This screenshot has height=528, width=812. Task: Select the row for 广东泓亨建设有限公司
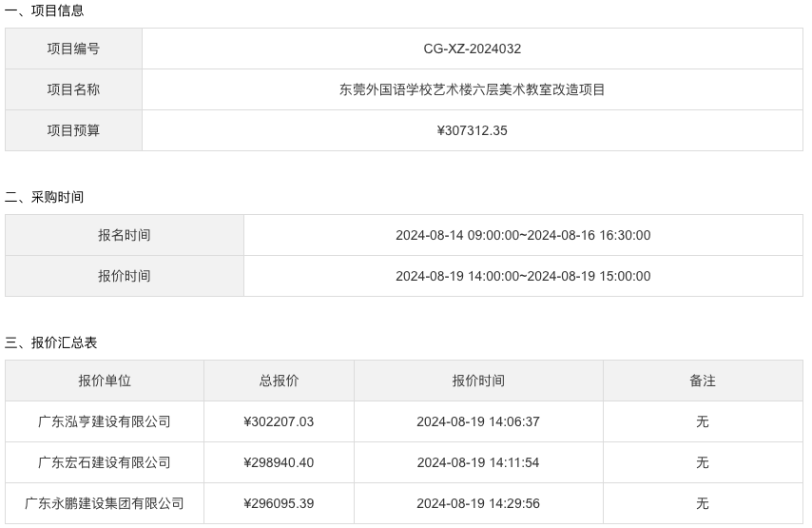[x=404, y=421]
